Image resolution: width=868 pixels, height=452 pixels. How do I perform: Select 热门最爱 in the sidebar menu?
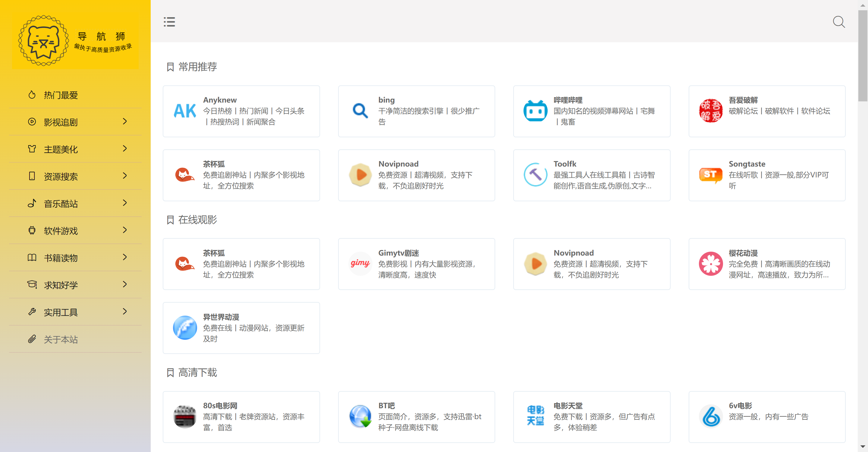(61, 95)
